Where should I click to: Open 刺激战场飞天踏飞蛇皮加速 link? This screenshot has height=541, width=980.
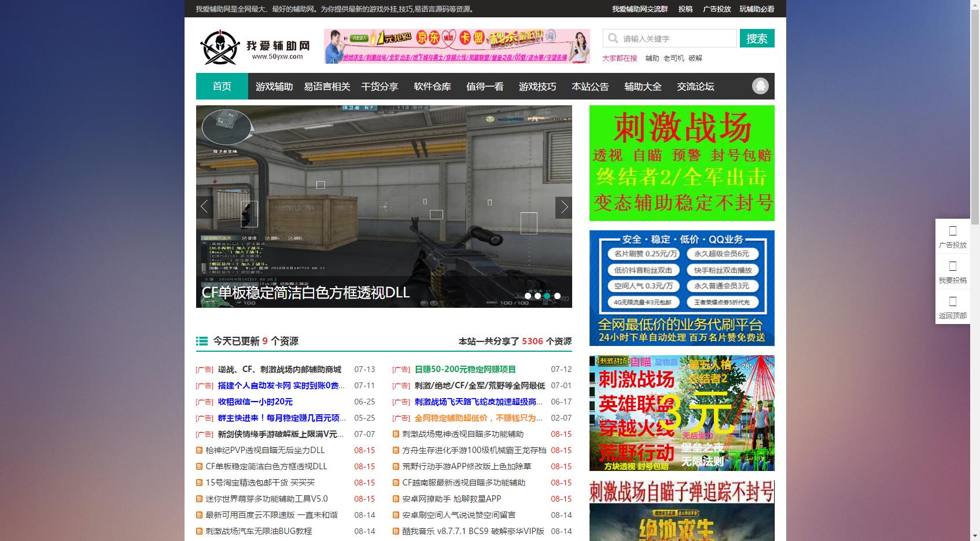point(478,402)
